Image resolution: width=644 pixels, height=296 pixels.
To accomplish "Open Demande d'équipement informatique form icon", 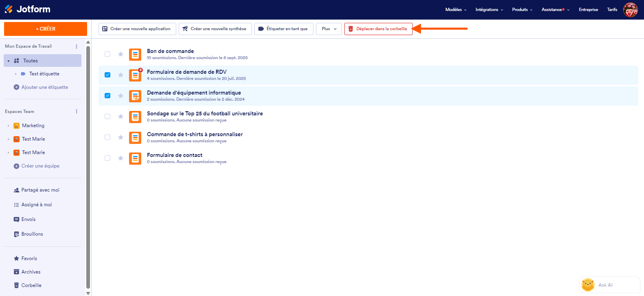I will pyautogui.click(x=135, y=96).
